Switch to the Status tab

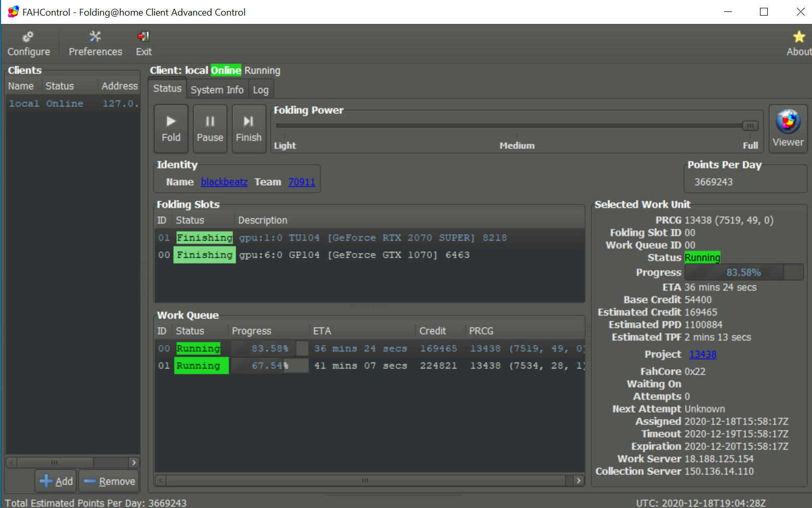point(167,88)
